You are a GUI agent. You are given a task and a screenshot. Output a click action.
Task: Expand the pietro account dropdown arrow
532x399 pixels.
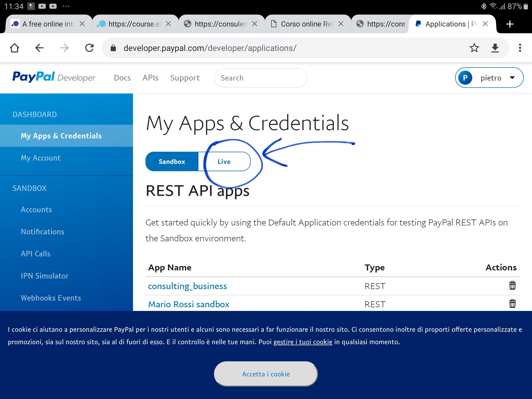tap(512, 78)
